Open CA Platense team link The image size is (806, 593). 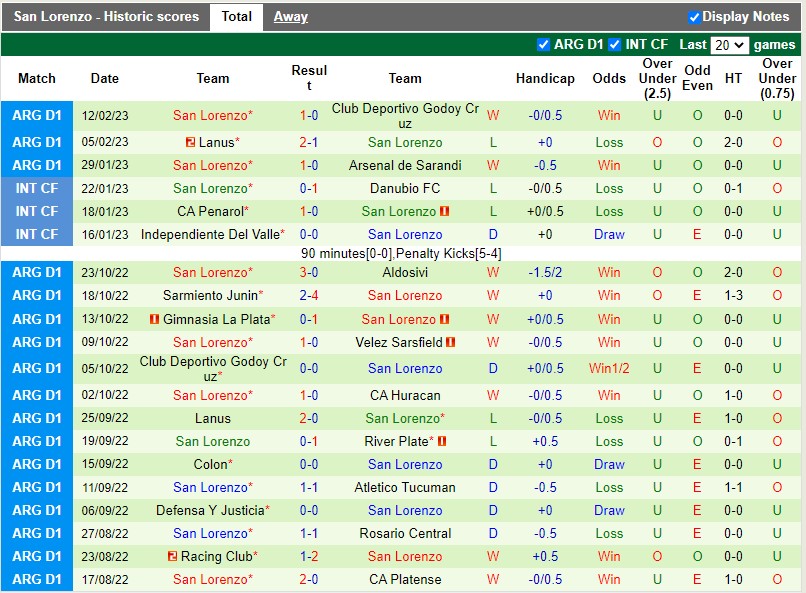405,580
